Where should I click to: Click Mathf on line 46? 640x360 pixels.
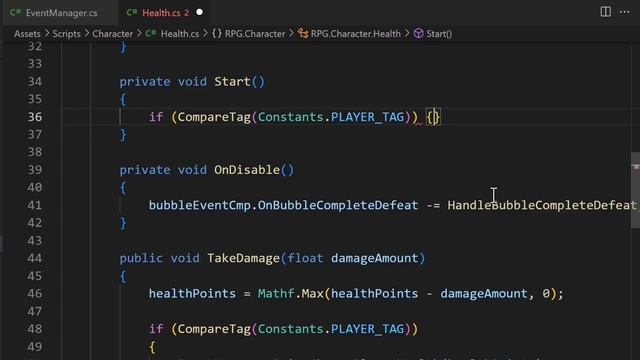pos(276,293)
